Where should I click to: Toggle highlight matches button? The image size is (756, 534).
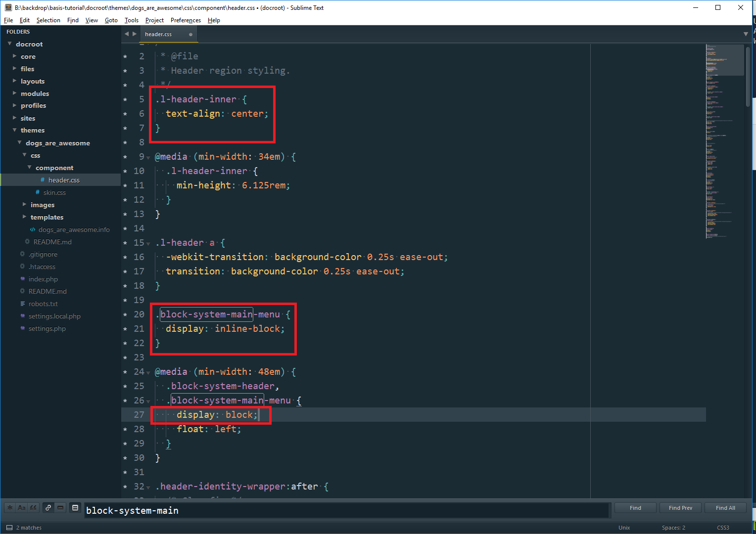point(75,508)
